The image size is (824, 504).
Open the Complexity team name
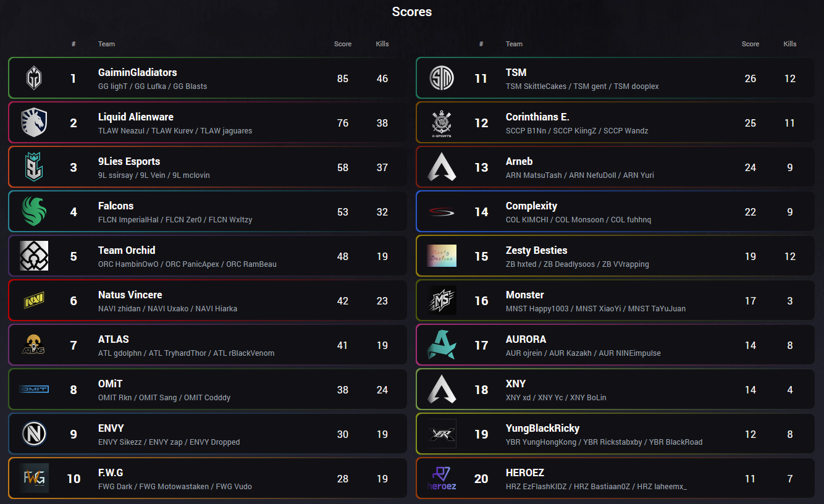(531, 206)
